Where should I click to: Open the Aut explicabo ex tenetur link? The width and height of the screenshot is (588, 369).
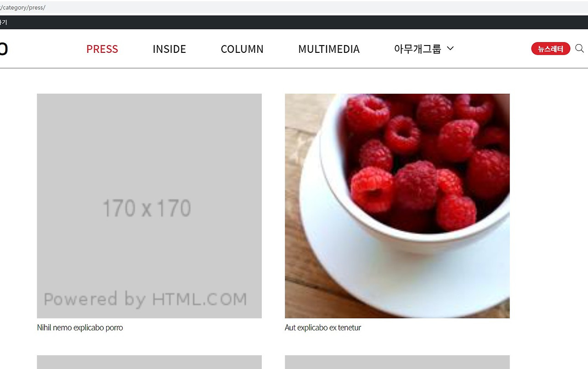click(x=323, y=328)
